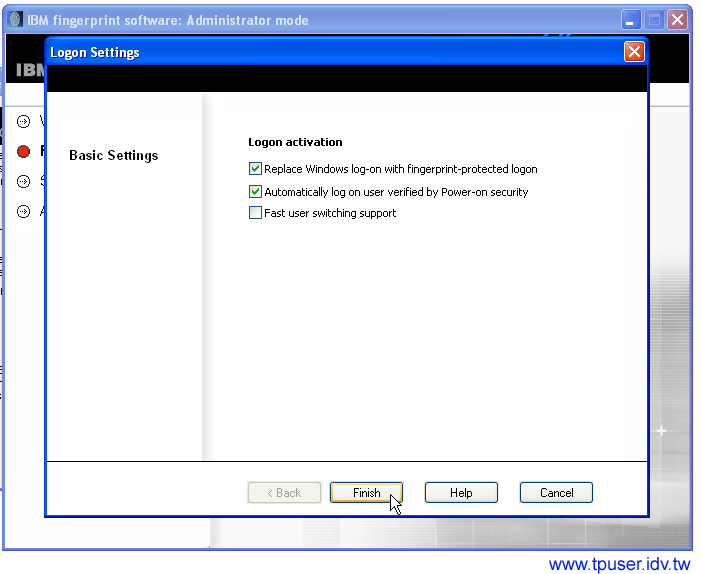Close the Logon Settings dialog with the red X
This screenshot has width=702, height=574.
click(x=633, y=52)
